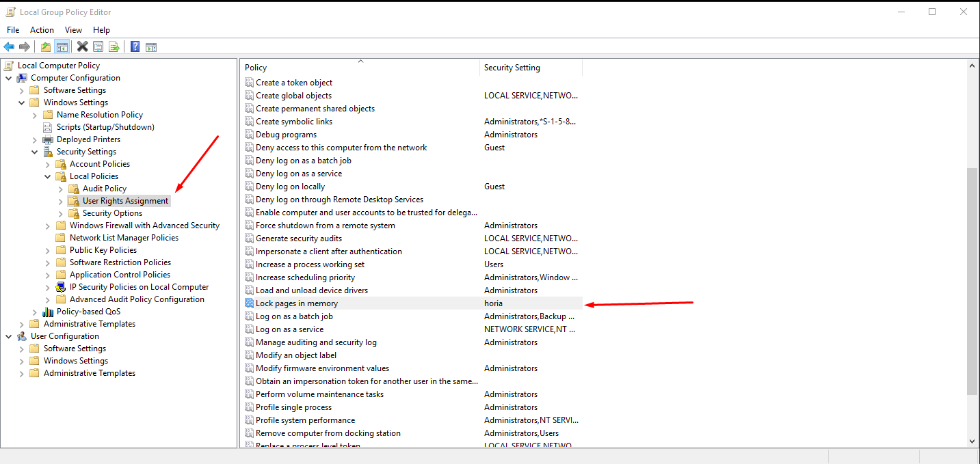980x464 pixels.
Task: Click the blue Help question mark icon
Action: click(x=135, y=46)
